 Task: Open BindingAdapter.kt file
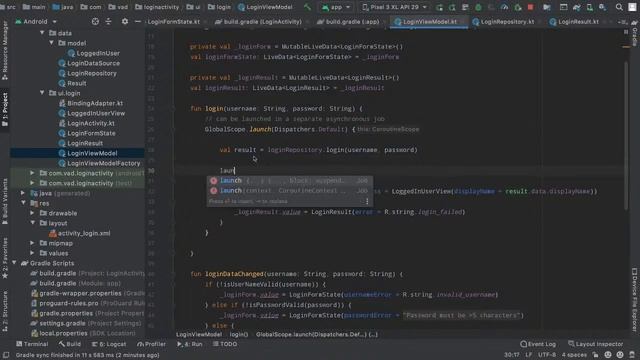pos(91,103)
